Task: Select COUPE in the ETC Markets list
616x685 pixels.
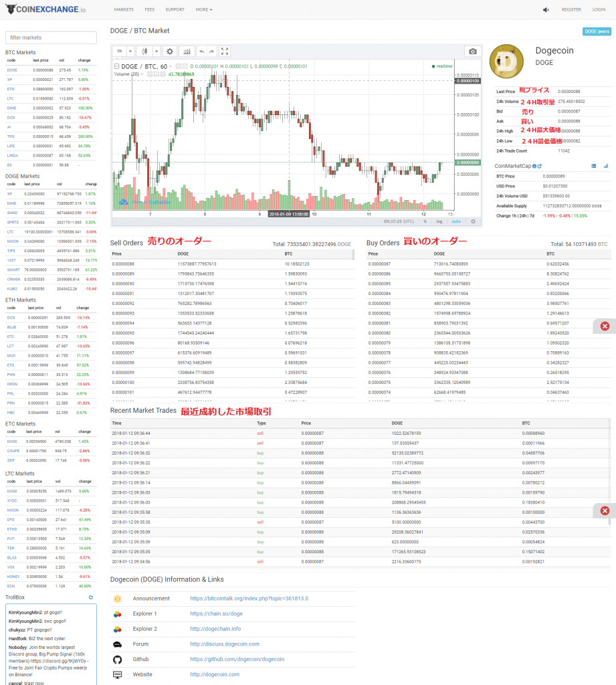Action: pyautogui.click(x=13, y=451)
